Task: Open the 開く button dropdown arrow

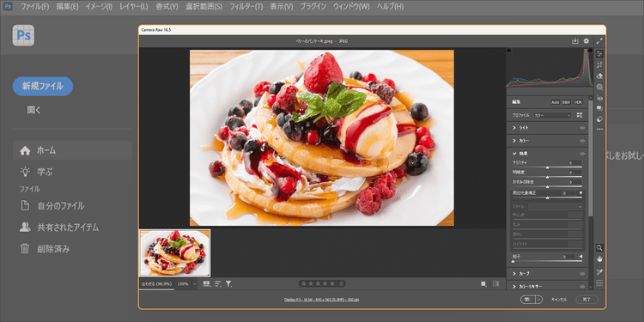Action: coord(539,300)
